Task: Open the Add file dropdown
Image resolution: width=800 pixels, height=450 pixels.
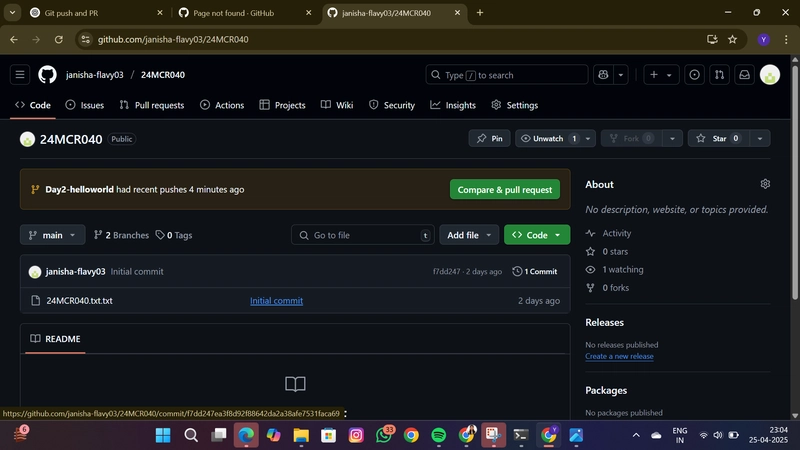Action: (x=469, y=235)
